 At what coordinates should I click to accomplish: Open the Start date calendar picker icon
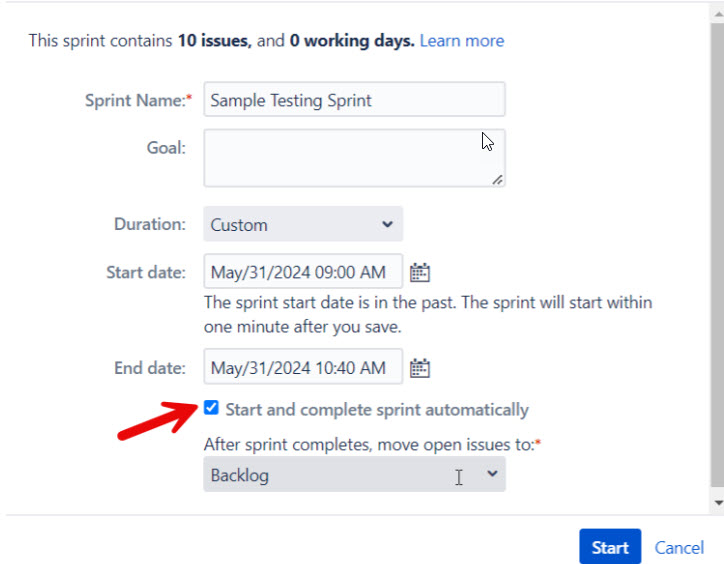tap(420, 272)
